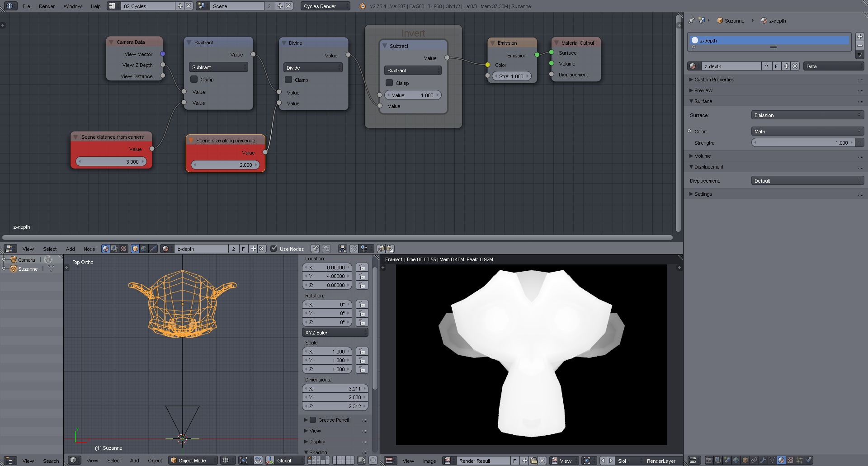Open the node editor Node menu
This screenshot has height=466, width=868.
(89, 249)
